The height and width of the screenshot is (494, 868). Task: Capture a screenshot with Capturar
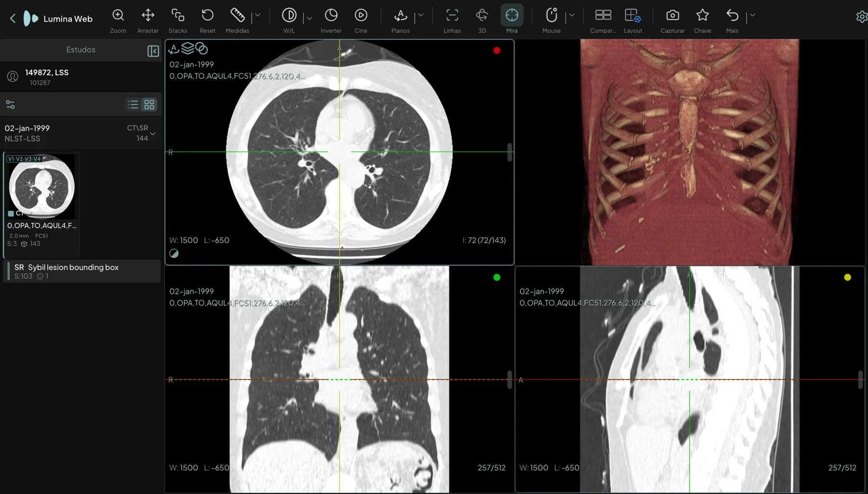point(673,15)
